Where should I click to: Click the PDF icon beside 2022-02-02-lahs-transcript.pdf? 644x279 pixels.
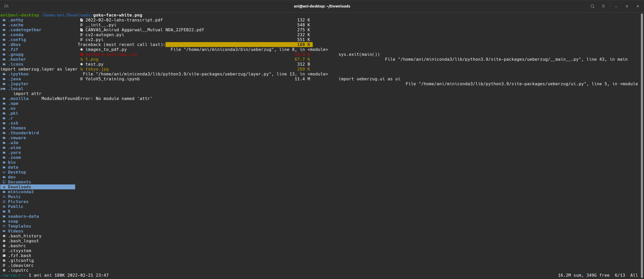[x=82, y=20]
